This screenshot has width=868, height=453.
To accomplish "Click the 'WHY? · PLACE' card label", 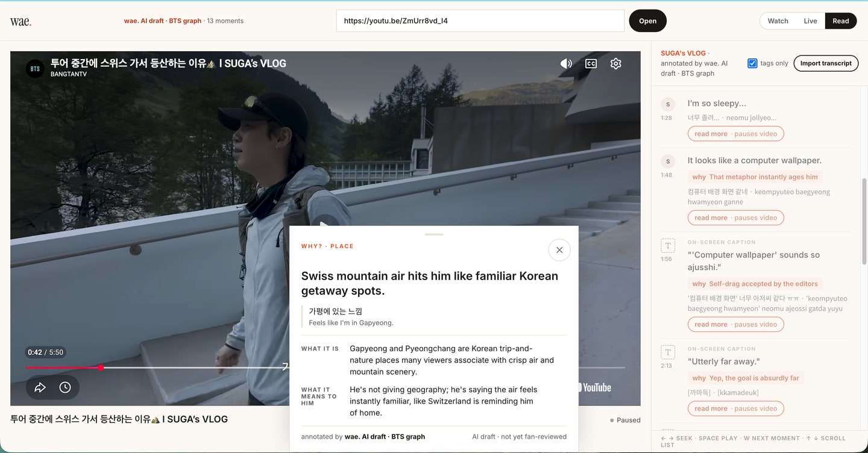I will pos(327,246).
